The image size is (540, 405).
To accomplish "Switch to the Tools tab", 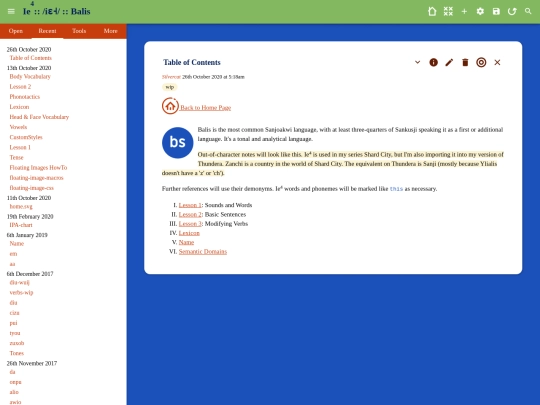I will 79,31.
